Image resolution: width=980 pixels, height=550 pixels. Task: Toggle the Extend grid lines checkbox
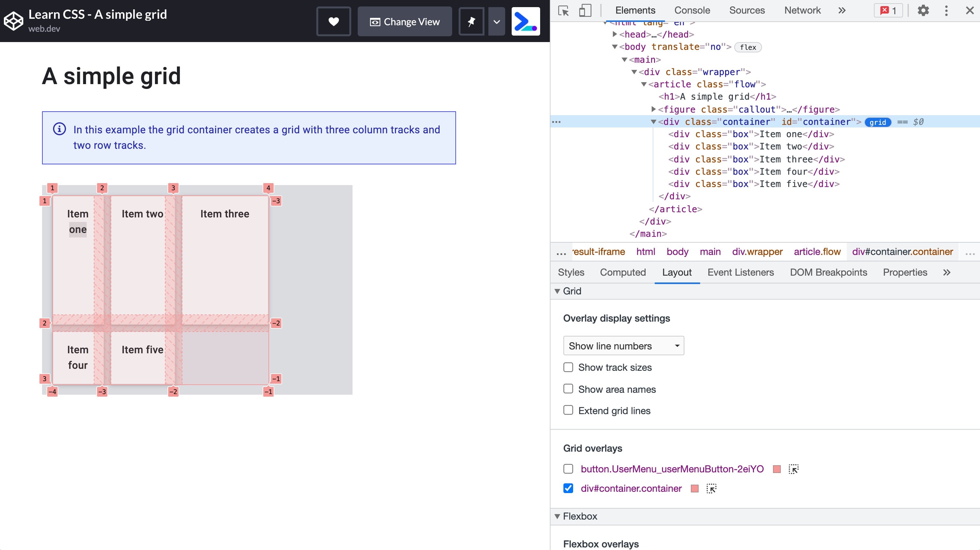[x=568, y=410]
